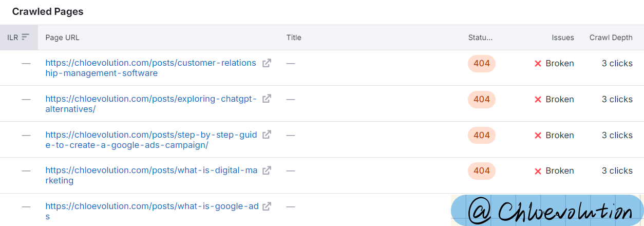Select the Issues column header
The image size is (644, 226).
tap(563, 37)
